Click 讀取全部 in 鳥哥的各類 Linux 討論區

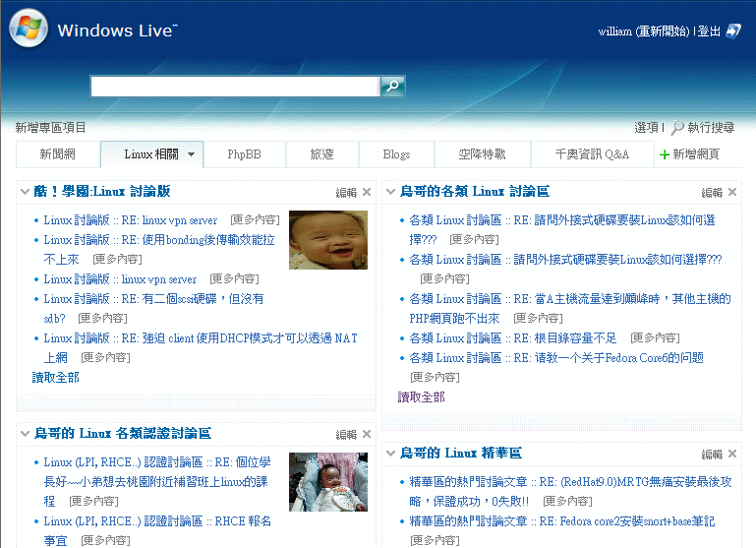point(421,397)
